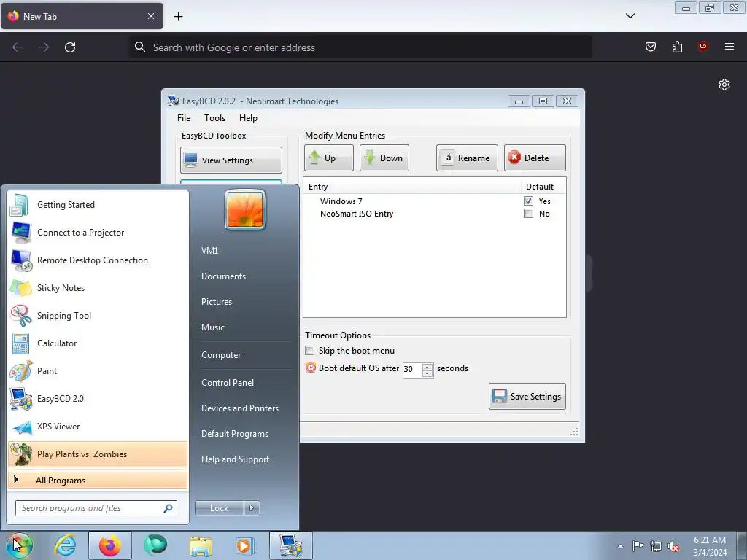Toggle NeoSmart ISO Entry default checkbox
Screen dimensions: 747x560
pos(528,214)
